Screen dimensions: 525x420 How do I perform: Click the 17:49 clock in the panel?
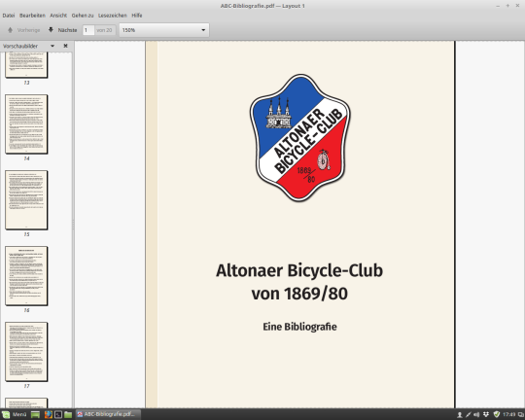point(508,414)
